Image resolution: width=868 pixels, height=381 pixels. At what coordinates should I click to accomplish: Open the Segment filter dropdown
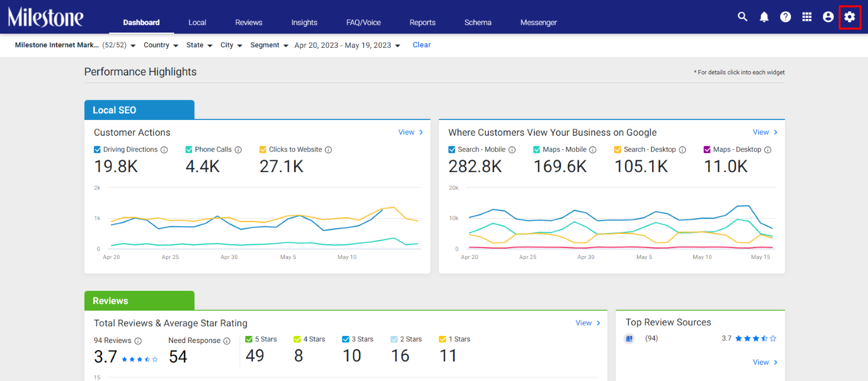tap(269, 45)
